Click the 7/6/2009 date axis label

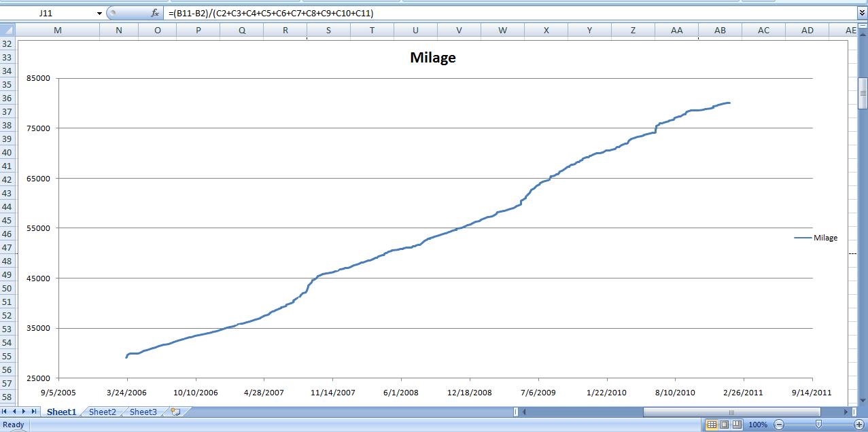coord(538,393)
